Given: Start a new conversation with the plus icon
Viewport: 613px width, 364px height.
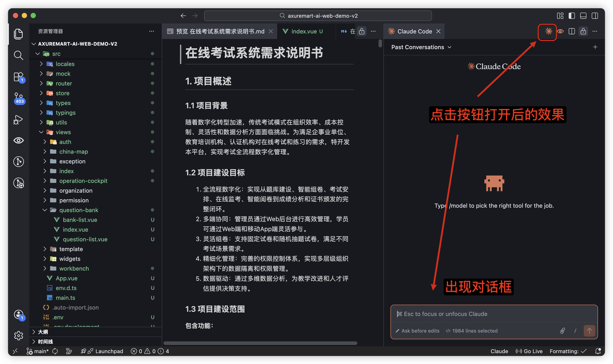Looking at the screenshot, I should click(595, 47).
